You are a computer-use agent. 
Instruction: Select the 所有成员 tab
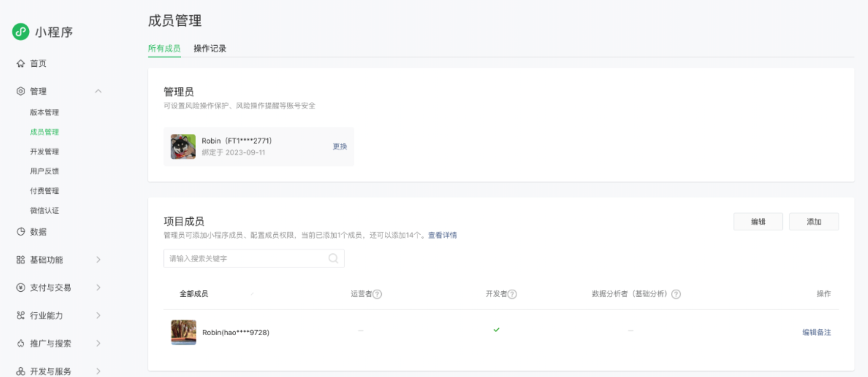point(164,48)
